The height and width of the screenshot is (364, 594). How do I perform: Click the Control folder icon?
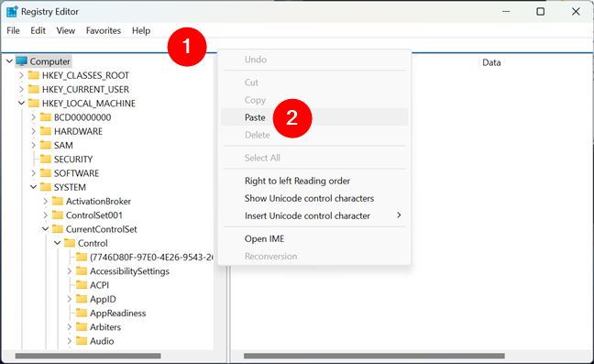[x=70, y=243]
